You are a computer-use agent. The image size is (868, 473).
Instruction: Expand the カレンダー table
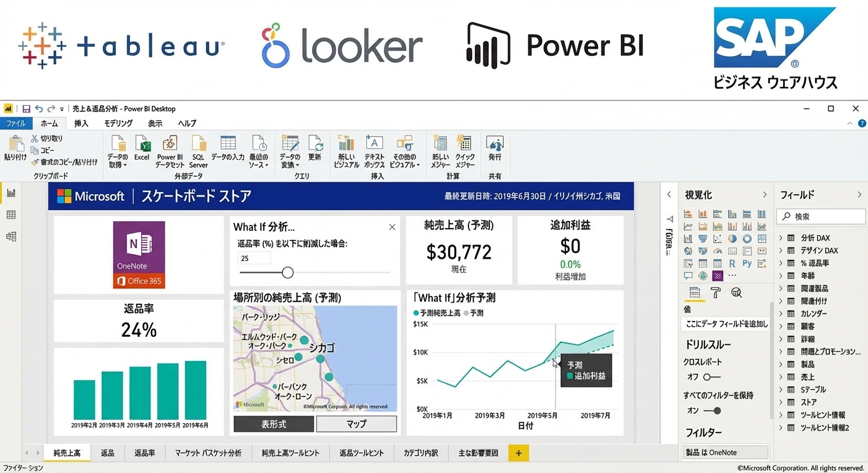[x=780, y=313]
